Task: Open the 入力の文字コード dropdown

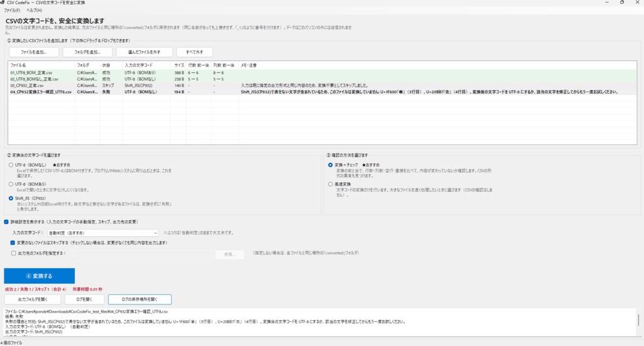Action: [103, 233]
